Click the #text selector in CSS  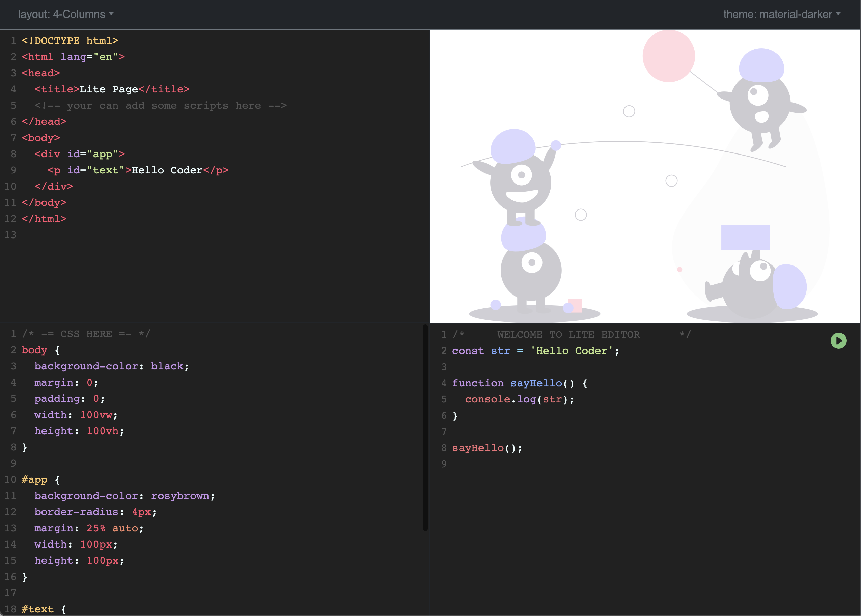pyautogui.click(x=37, y=609)
